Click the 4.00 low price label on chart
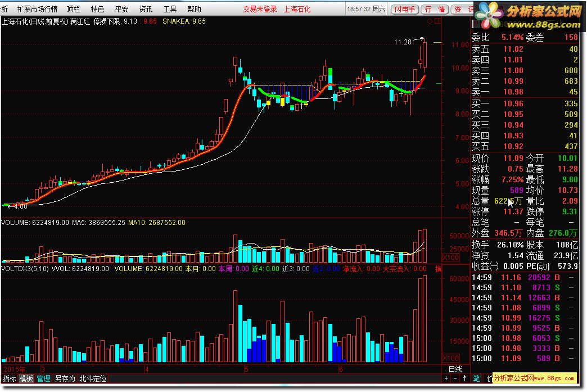The image size is (587, 392). [20, 206]
